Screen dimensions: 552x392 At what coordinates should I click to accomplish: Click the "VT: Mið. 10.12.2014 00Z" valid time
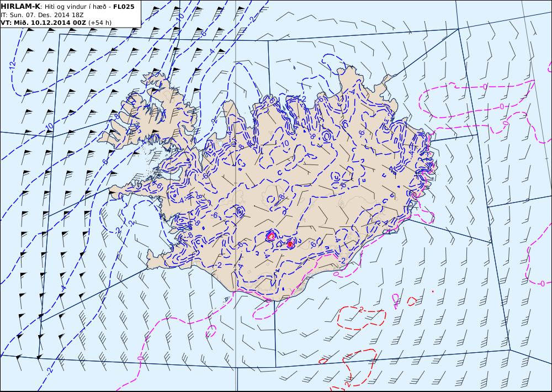pyautogui.click(x=43, y=23)
